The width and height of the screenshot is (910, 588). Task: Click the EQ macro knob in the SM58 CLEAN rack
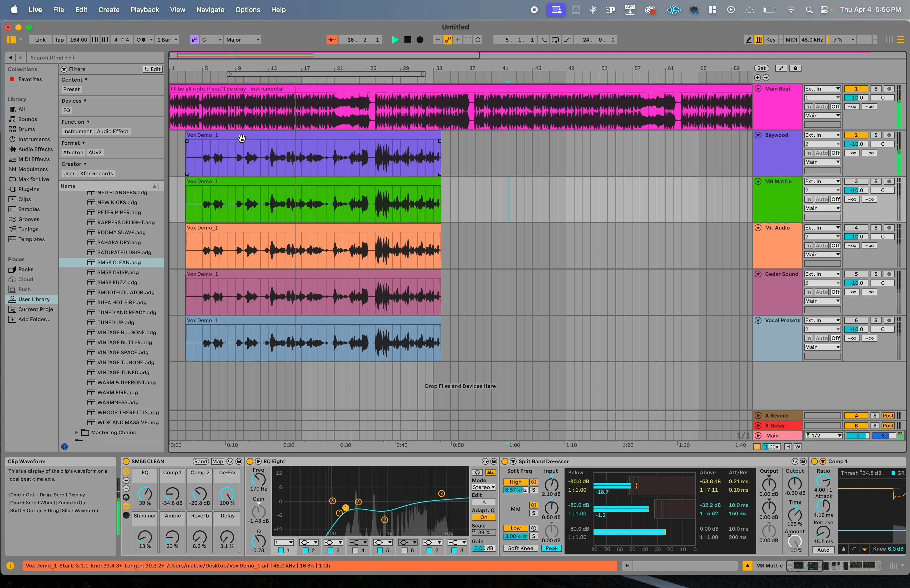[x=145, y=494]
